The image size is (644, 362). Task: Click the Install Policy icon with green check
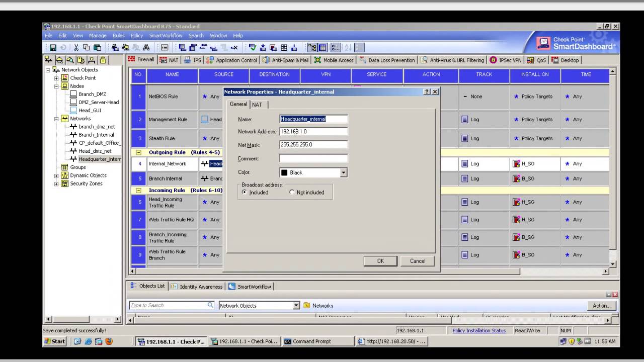(253, 48)
